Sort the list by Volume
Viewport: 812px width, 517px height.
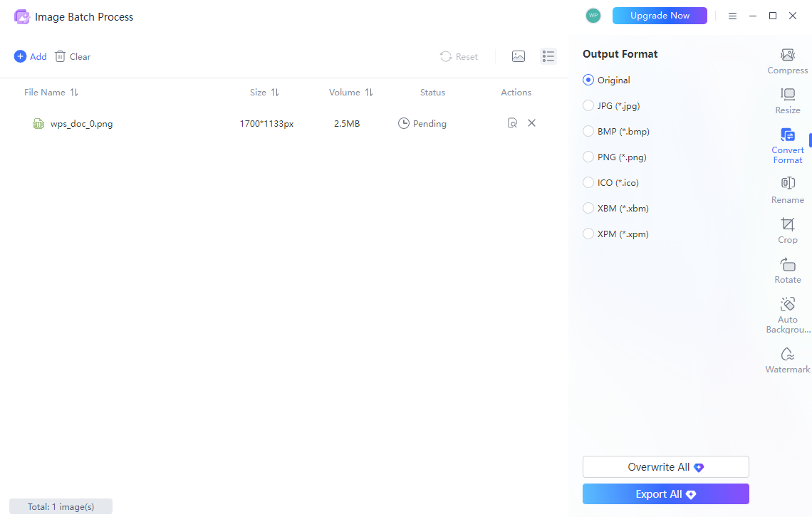click(350, 92)
